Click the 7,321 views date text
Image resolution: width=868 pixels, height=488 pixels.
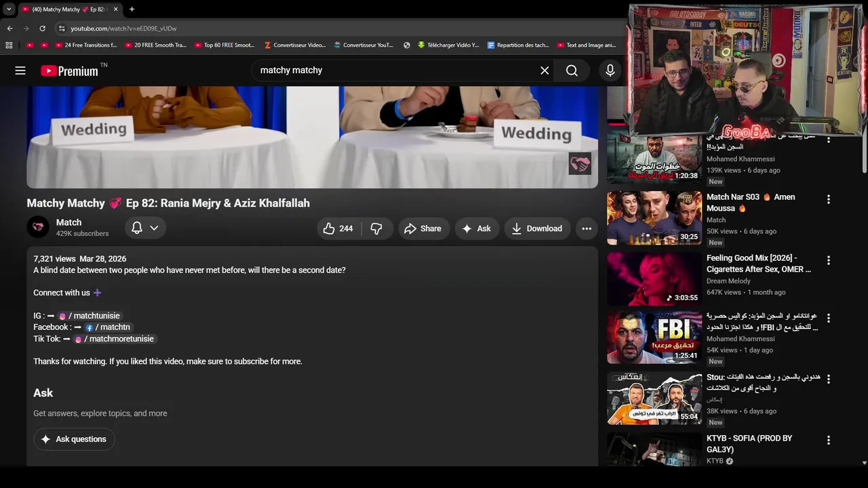[80, 259]
